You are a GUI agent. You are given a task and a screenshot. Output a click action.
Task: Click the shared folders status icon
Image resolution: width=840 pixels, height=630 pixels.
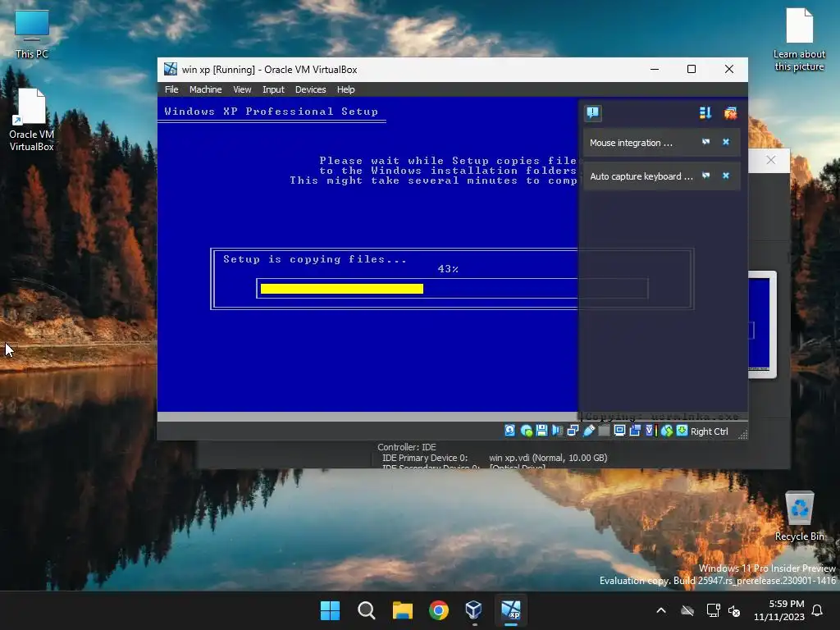(x=604, y=431)
